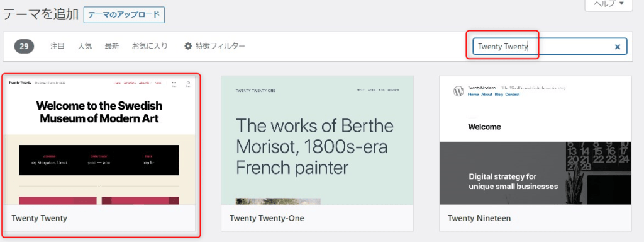Click the WordPress logo in Twenty Nineteen preview

click(458, 91)
